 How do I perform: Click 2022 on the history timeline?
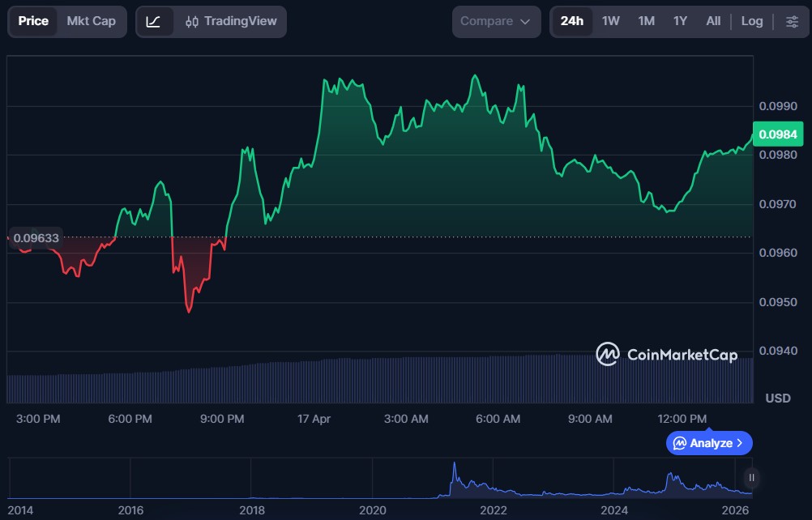pyautogui.click(x=494, y=510)
